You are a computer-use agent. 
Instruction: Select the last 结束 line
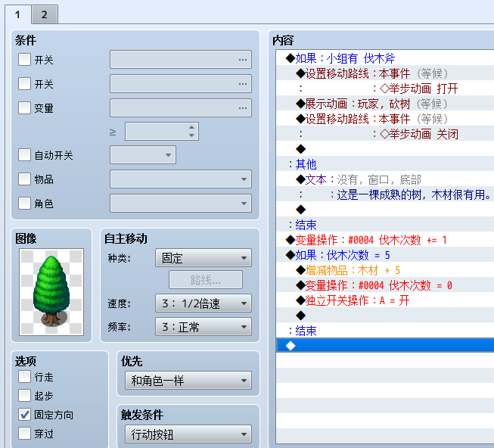click(x=385, y=331)
